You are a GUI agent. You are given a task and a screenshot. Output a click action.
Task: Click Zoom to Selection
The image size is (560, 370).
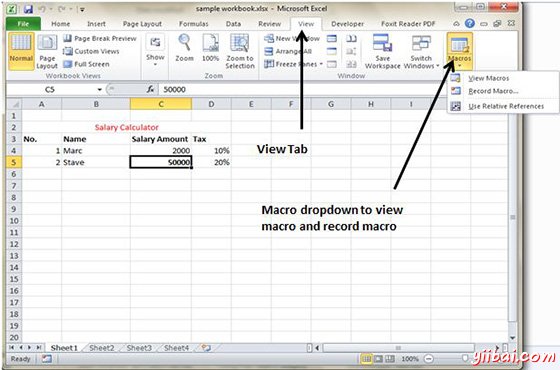pyautogui.click(x=240, y=51)
